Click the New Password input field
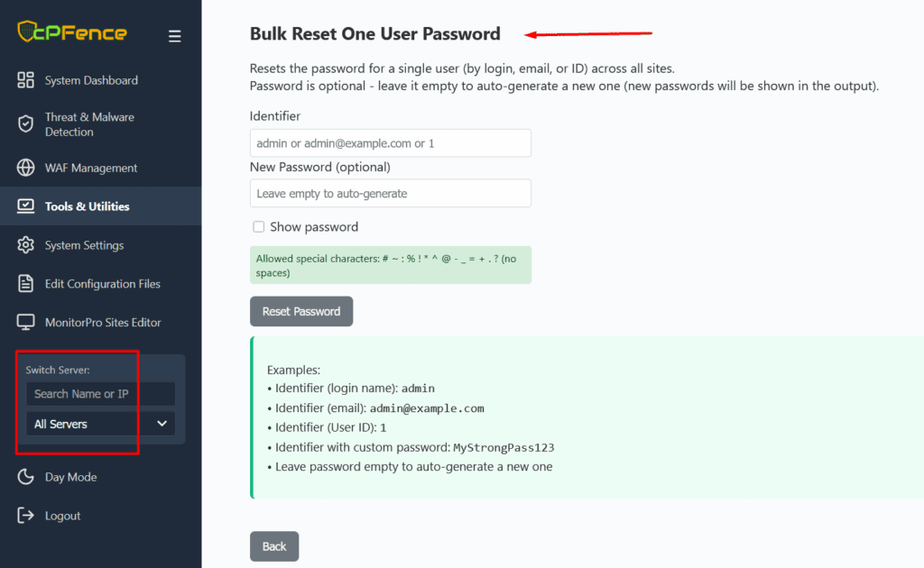Viewport: 924px width, 568px height. coord(390,194)
